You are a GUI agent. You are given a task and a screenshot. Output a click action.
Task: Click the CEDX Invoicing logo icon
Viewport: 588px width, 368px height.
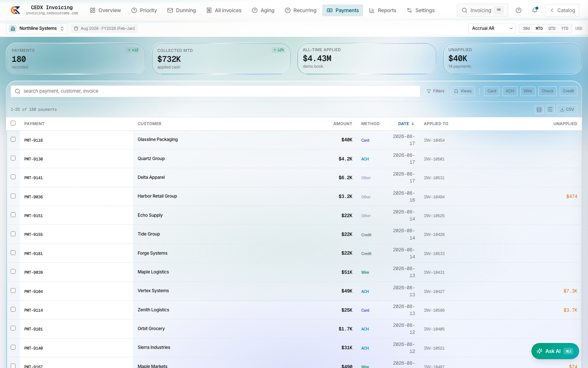pos(15,10)
